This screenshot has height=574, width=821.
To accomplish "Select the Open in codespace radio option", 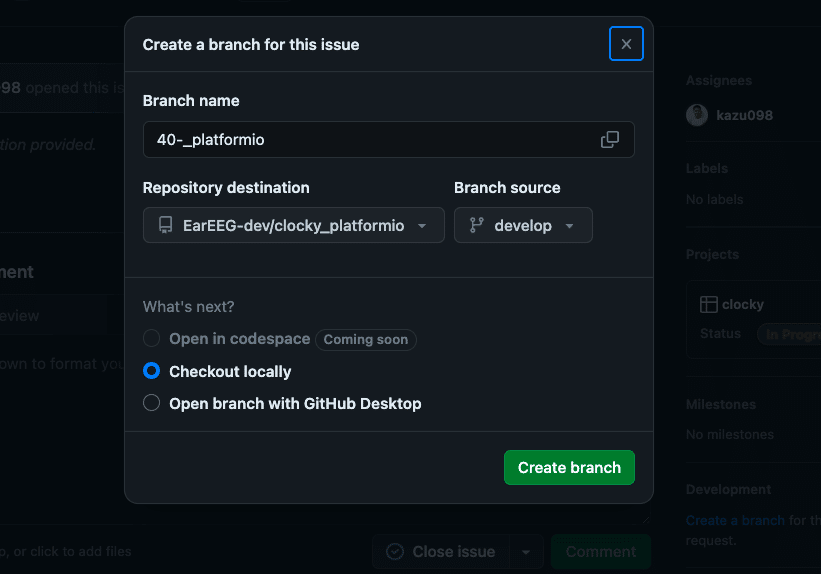I will coord(151,338).
